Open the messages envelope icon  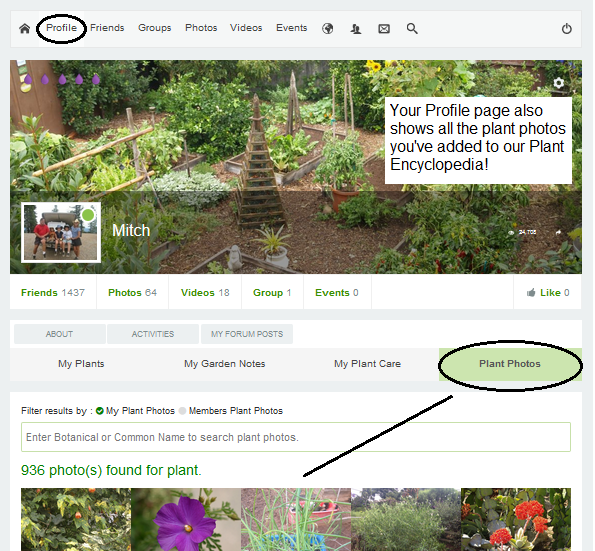384,29
